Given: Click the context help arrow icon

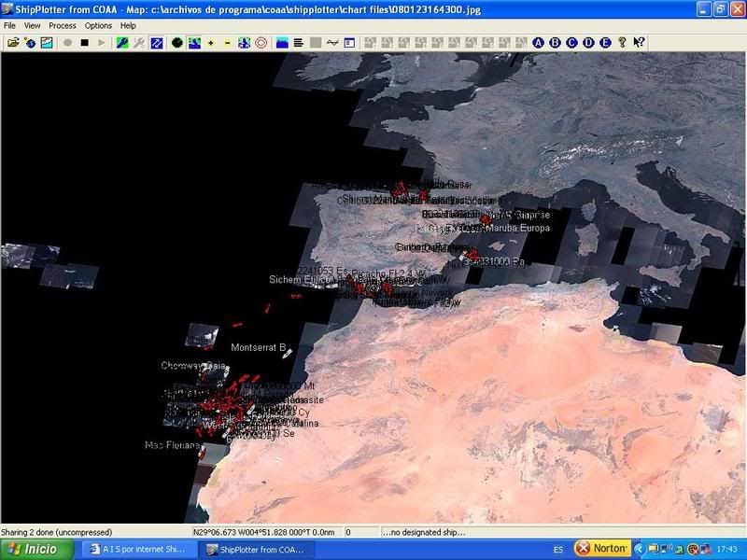Looking at the screenshot, I should tap(640, 43).
